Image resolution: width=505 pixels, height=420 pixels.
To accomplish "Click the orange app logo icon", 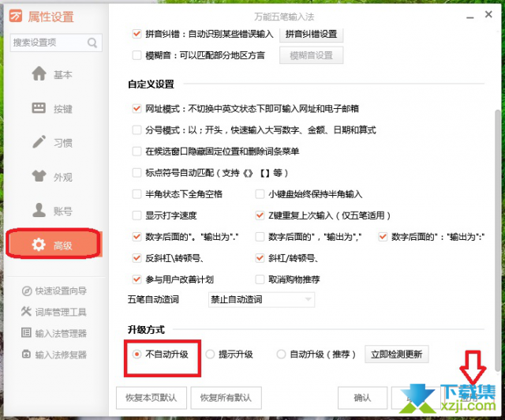I will click(16, 16).
